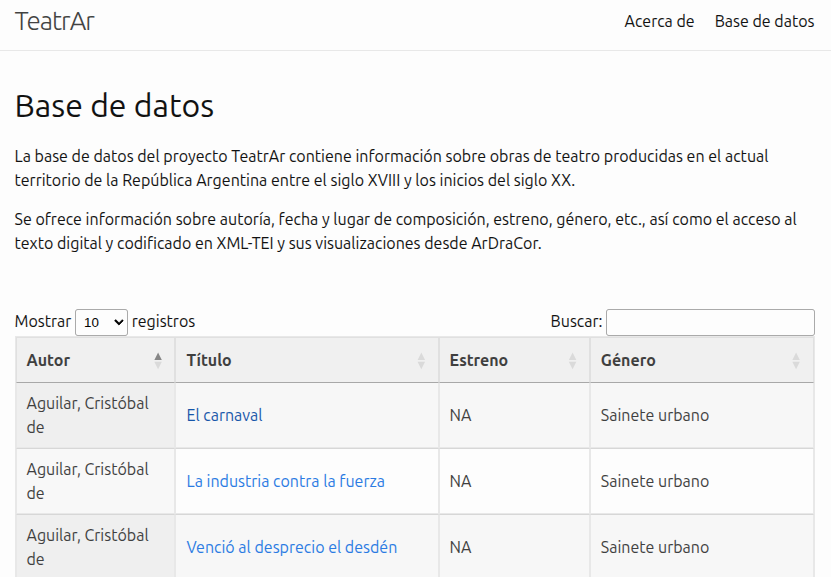Screen dimensions: 831x577
Task: Open the Acerca de menu item
Action: pyautogui.click(x=659, y=21)
